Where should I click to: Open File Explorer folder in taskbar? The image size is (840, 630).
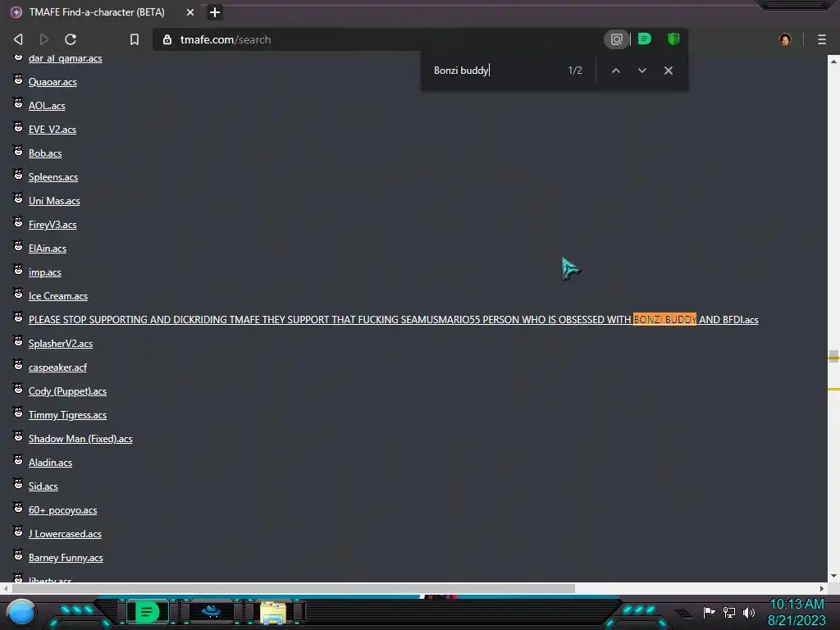[x=273, y=612]
